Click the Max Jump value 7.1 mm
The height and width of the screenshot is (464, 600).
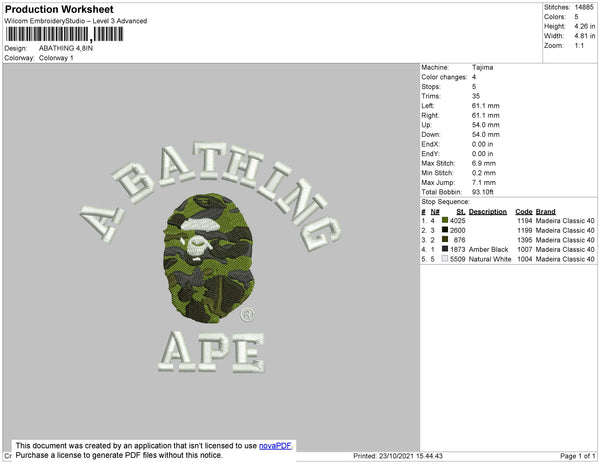(x=484, y=182)
